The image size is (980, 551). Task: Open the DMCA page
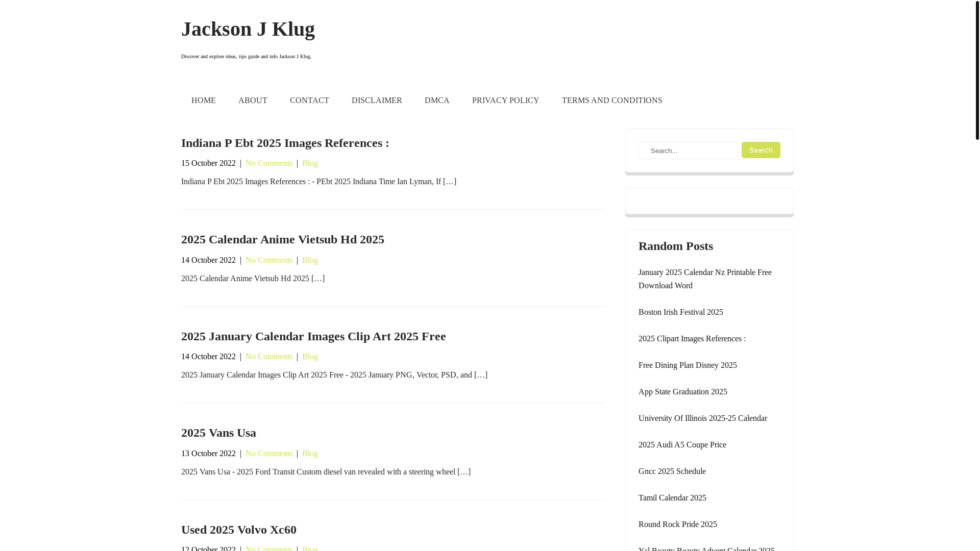[x=437, y=101]
